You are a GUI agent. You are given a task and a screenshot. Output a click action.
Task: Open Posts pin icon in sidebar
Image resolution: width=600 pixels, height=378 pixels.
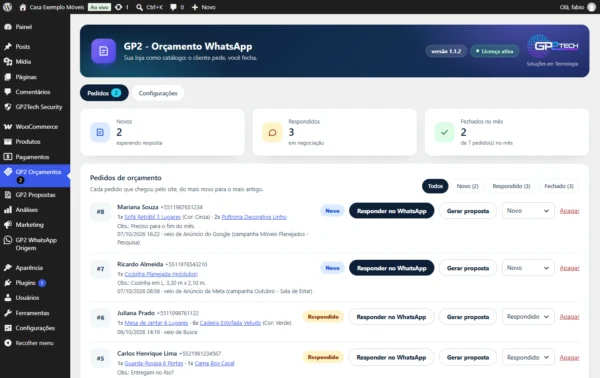8,47
